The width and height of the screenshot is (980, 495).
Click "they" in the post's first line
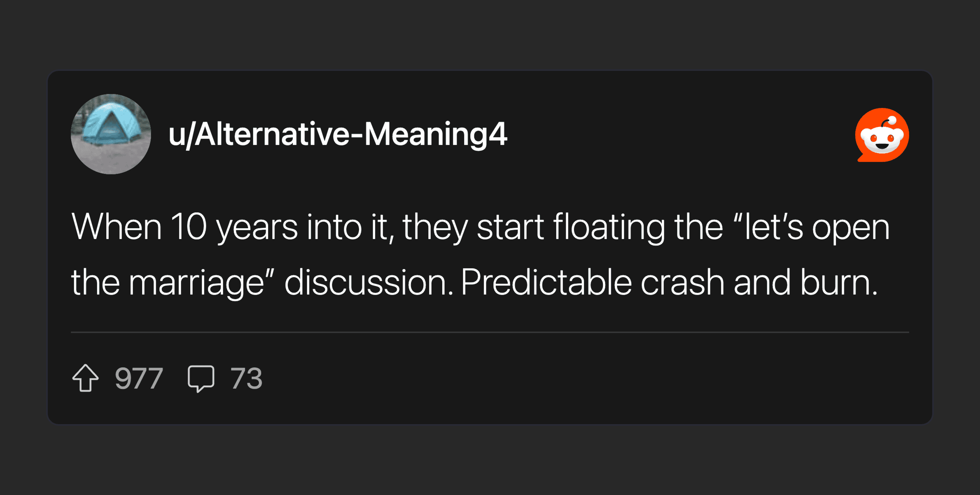tap(435, 227)
